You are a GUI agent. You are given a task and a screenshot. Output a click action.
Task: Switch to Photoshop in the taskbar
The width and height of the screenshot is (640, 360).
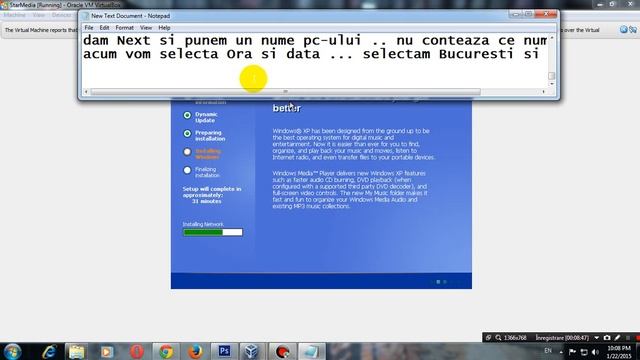coord(224,351)
